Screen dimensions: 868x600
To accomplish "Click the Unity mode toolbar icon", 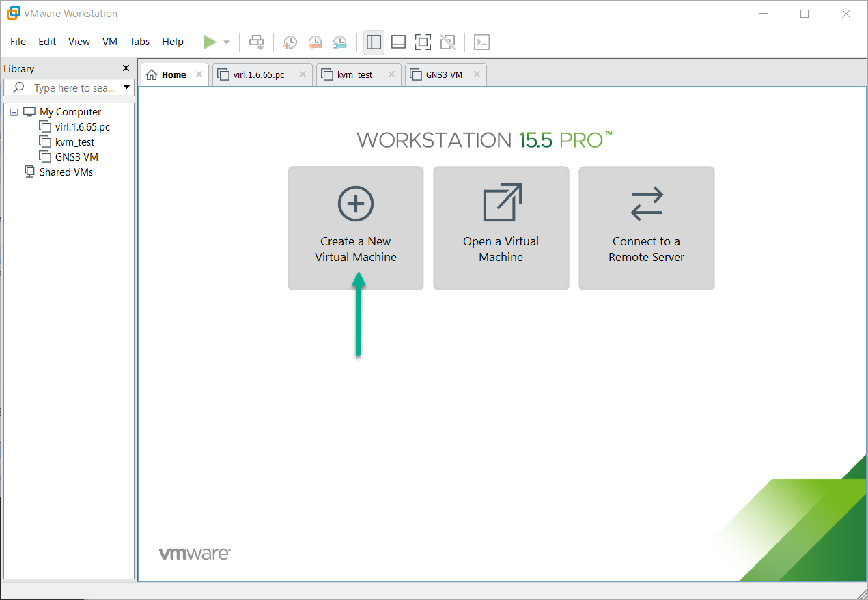I will pos(447,42).
